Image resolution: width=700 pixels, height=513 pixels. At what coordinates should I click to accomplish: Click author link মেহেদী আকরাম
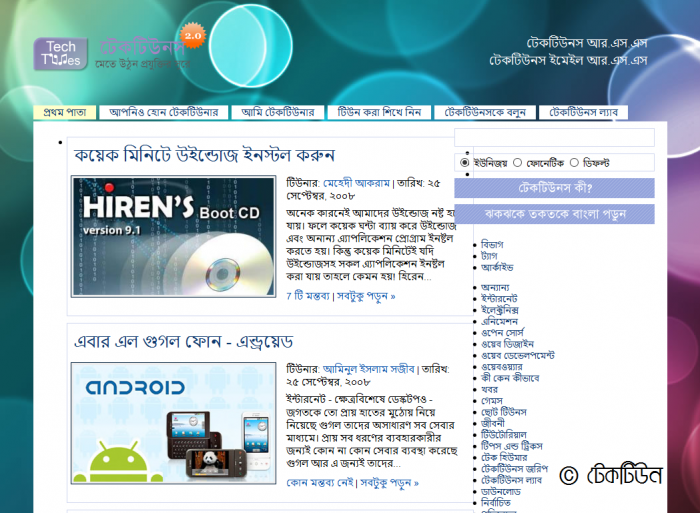click(356, 183)
